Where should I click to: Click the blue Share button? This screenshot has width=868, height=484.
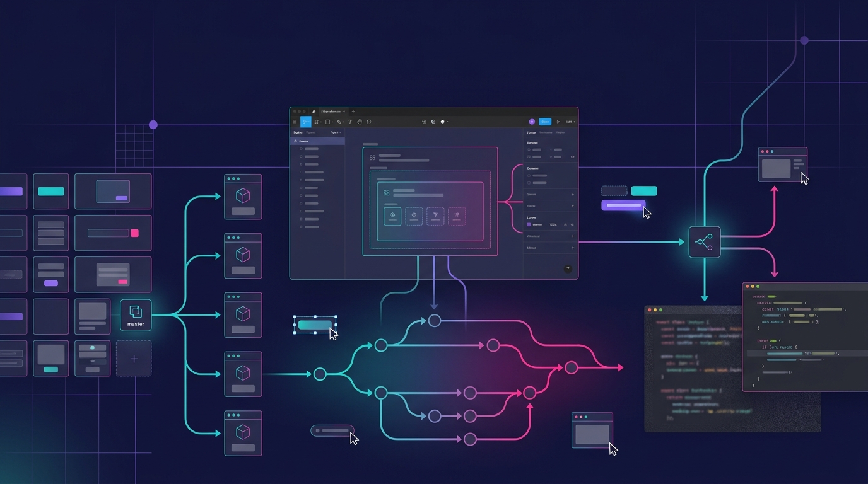(545, 122)
